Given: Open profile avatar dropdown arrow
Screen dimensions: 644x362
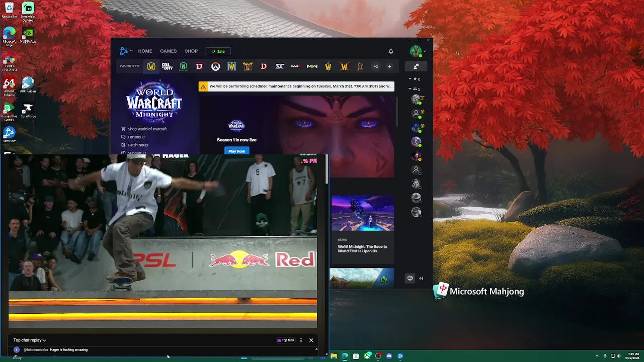Looking at the screenshot, I should click(x=425, y=51).
